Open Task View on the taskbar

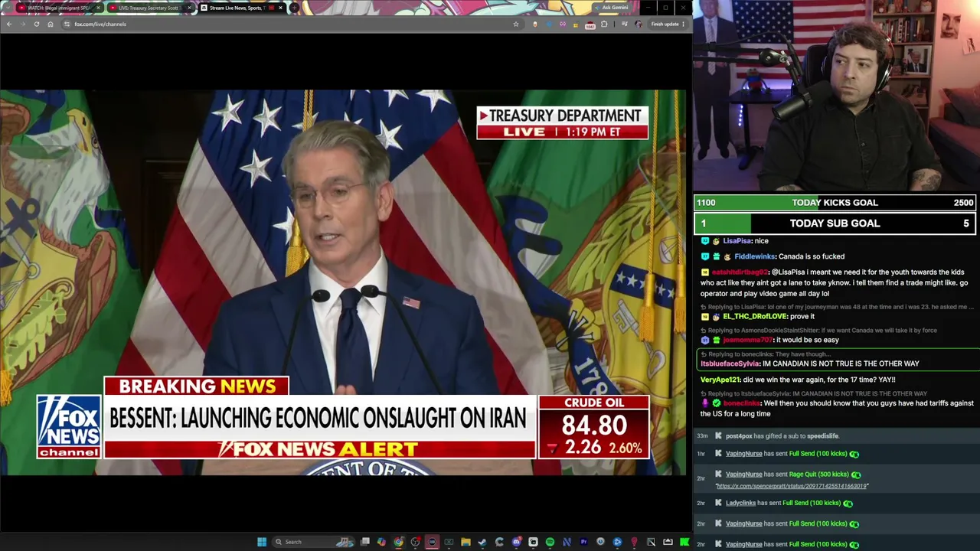(x=365, y=542)
